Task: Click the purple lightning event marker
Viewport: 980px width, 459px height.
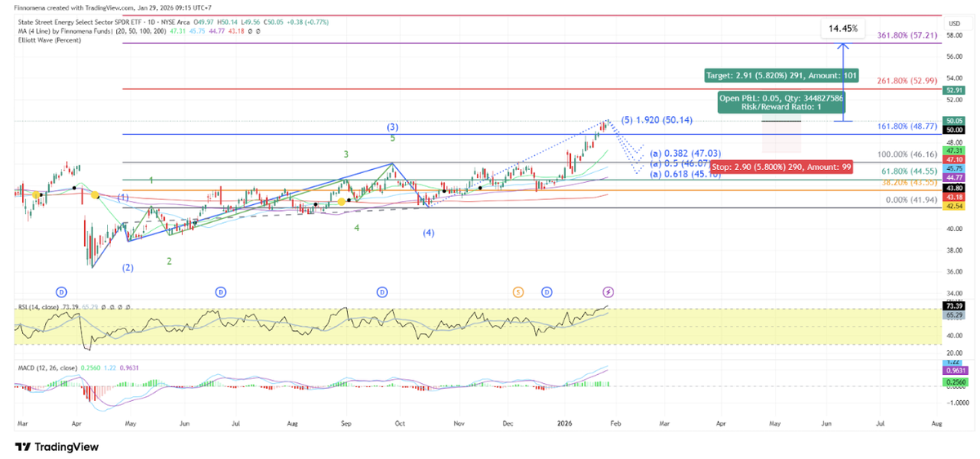Action: click(608, 292)
